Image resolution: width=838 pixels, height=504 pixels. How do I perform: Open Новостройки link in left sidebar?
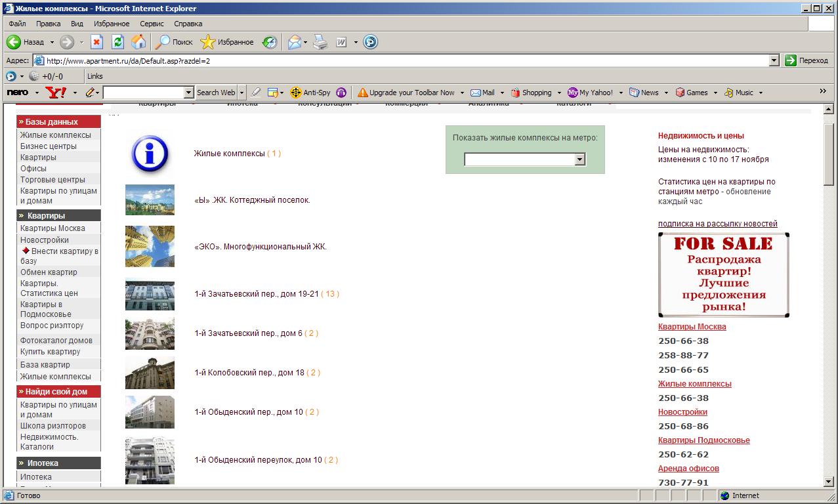[44, 240]
